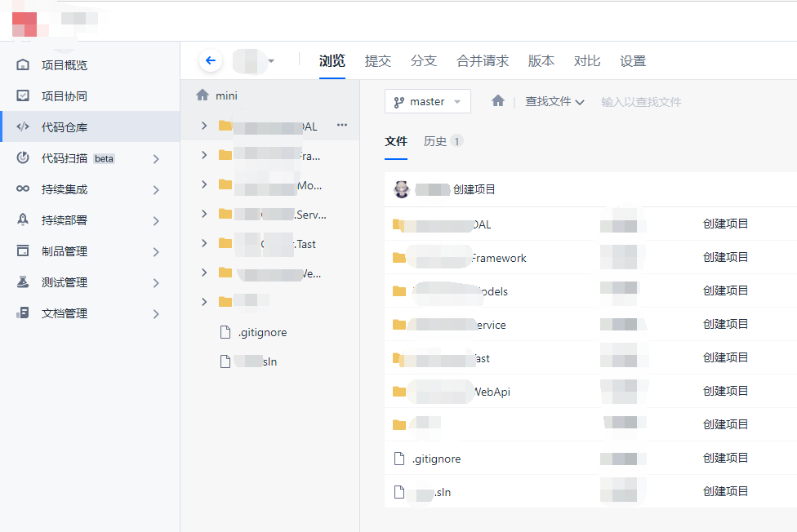Expand the 制品管理 sidebar section
The image size is (797, 532).
point(156,252)
